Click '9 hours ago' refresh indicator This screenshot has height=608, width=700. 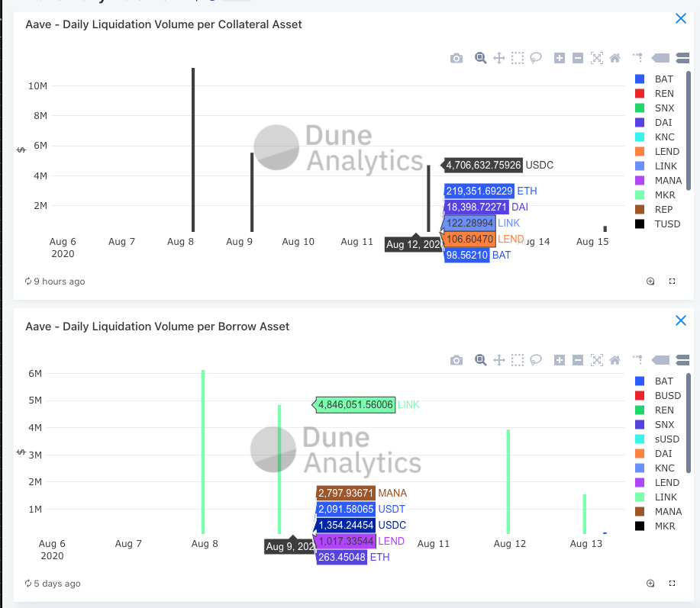(x=55, y=281)
